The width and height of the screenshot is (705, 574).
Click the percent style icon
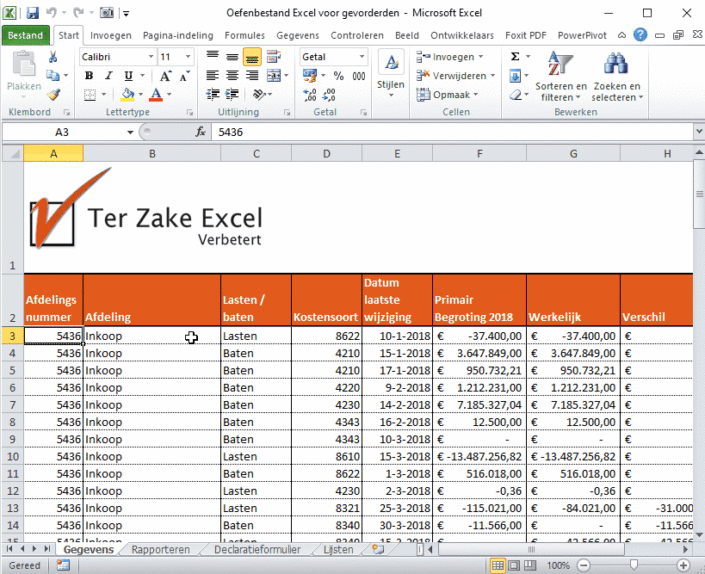(337, 76)
